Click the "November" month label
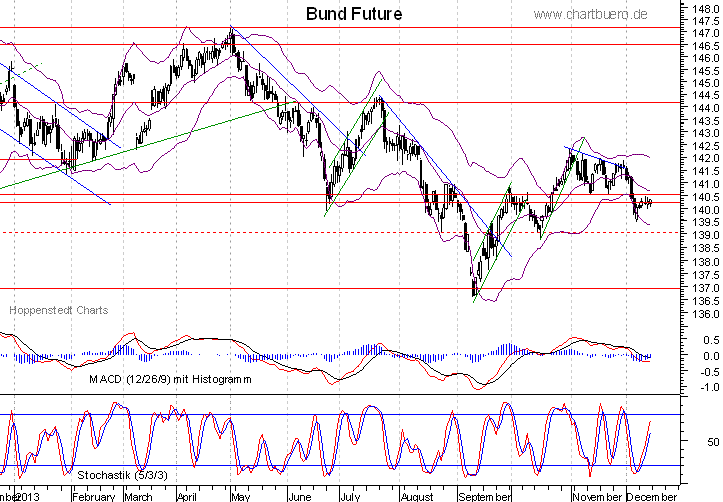 pos(597,497)
